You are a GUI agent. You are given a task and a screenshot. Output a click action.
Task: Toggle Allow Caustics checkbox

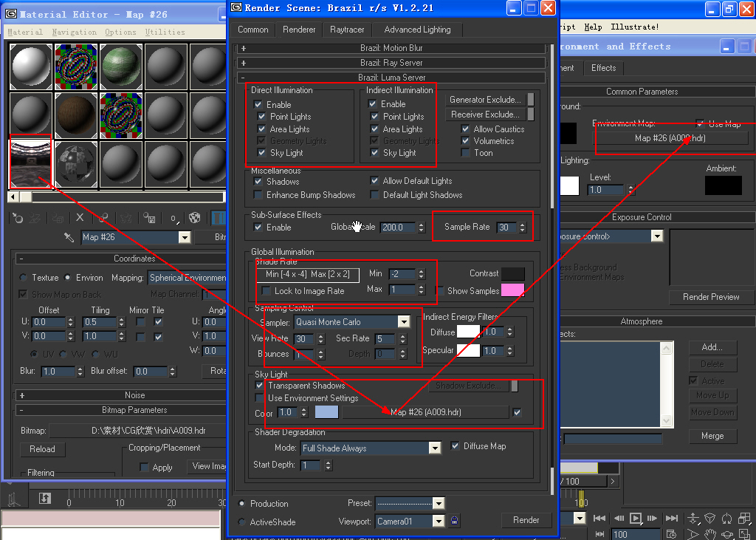coord(465,129)
